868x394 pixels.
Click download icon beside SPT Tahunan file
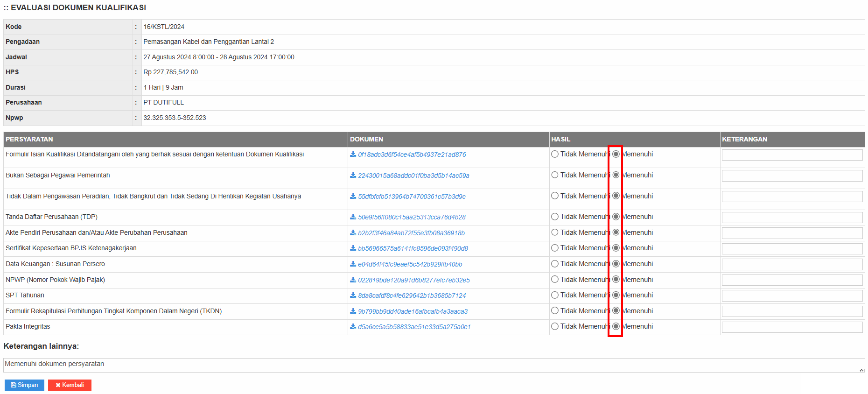[353, 295]
